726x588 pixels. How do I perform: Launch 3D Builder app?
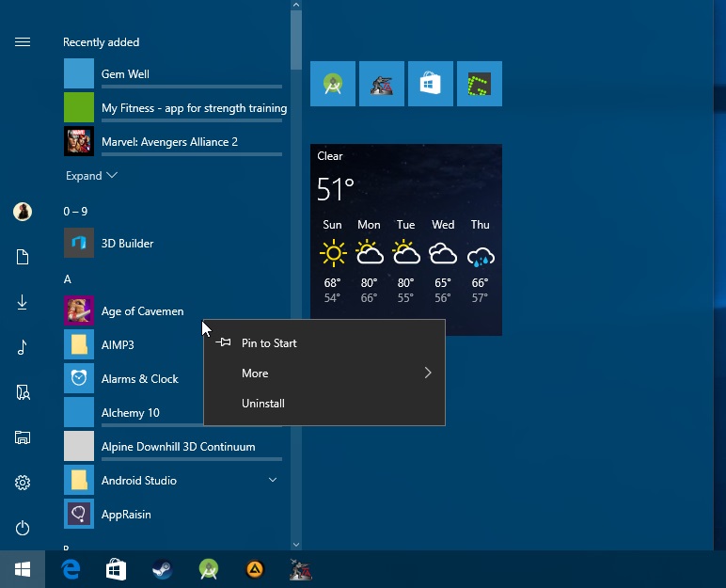(175, 244)
